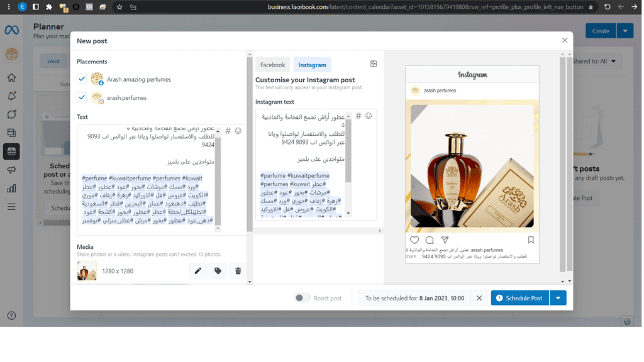Screen dimensions: 644x362
Task: Clear the scheduled date with X
Action: pyautogui.click(x=479, y=299)
